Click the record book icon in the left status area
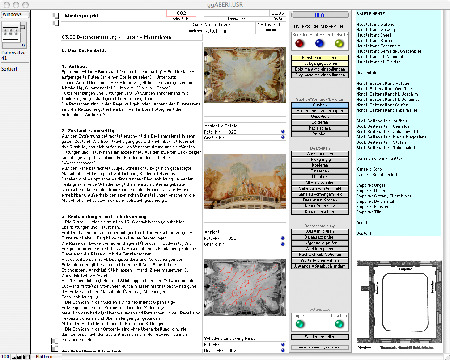This screenshot has width=450, height=360. pos(11,33)
